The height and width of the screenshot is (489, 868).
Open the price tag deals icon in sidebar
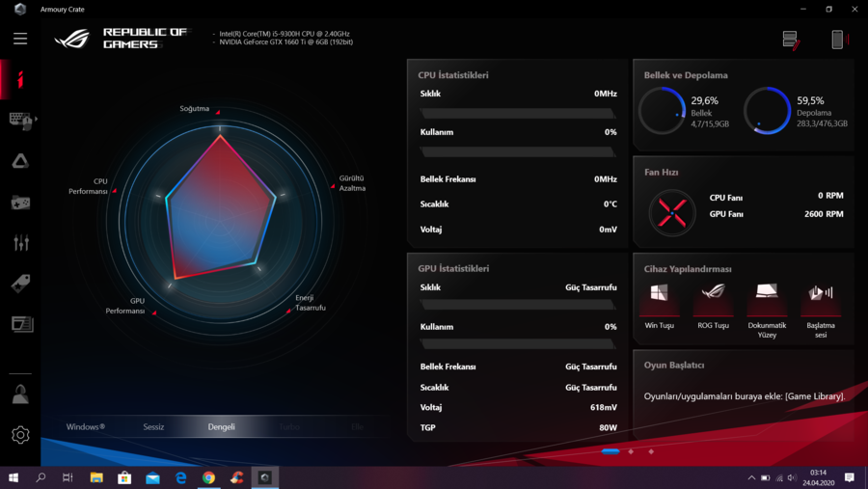point(20,284)
